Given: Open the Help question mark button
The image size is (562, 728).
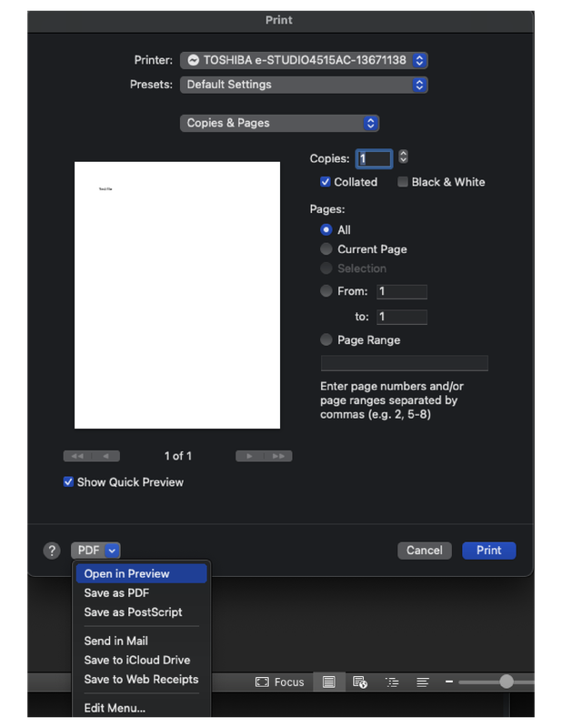Looking at the screenshot, I should (52, 551).
